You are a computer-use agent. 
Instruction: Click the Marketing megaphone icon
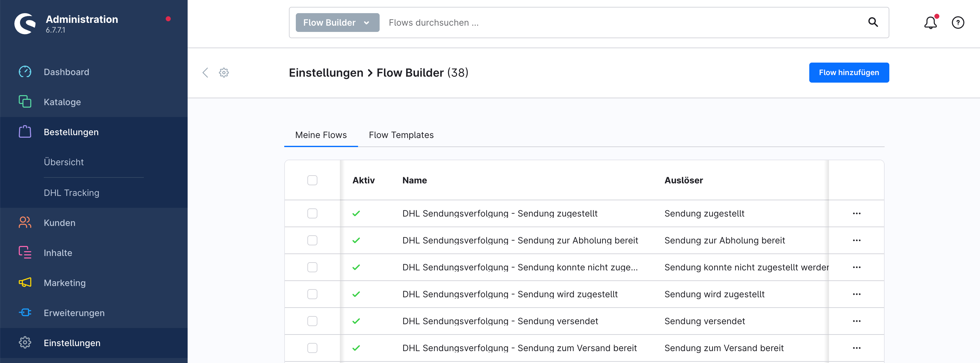(25, 283)
